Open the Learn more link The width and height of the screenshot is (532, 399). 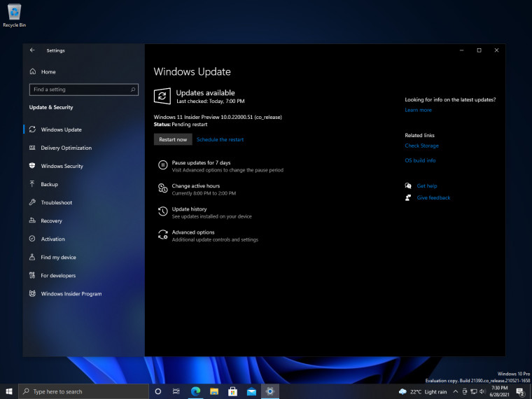pos(418,110)
